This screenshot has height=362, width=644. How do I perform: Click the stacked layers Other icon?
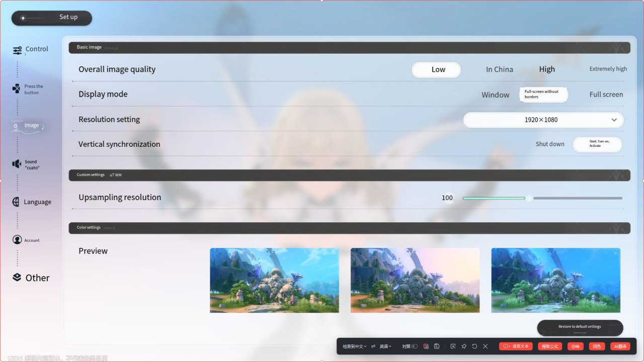(17, 278)
